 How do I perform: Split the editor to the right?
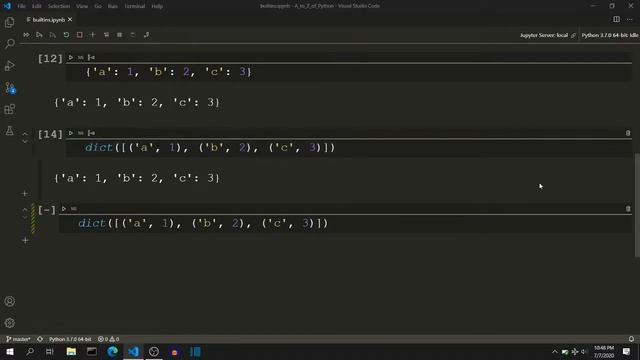tap(616, 19)
